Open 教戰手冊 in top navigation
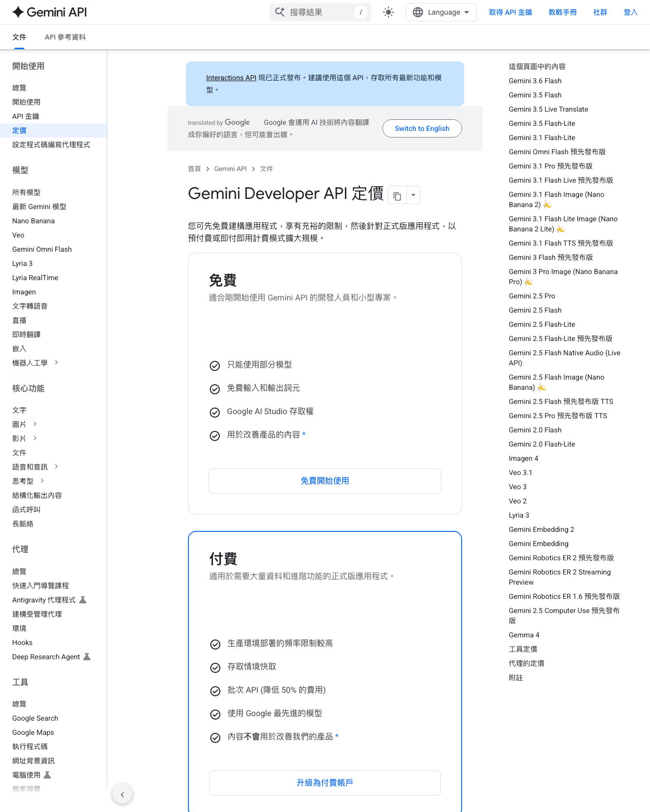This screenshot has height=812, width=650. [x=563, y=12]
